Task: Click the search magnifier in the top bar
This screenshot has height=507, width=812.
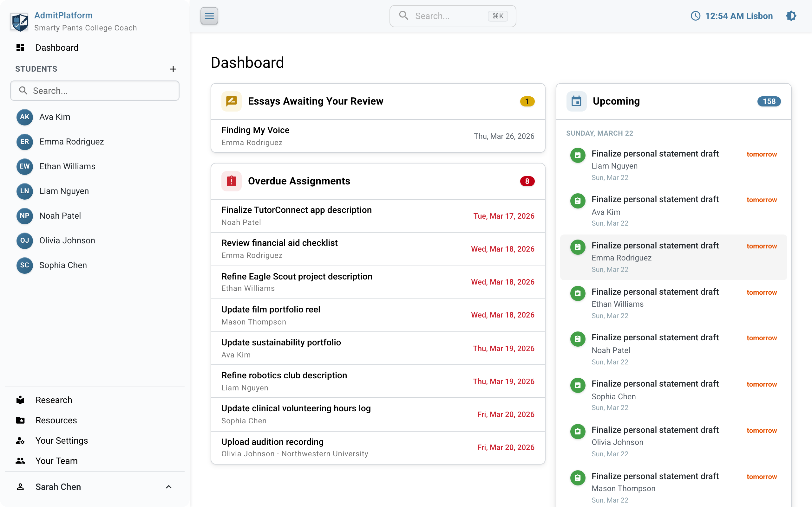Action: tap(404, 16)
